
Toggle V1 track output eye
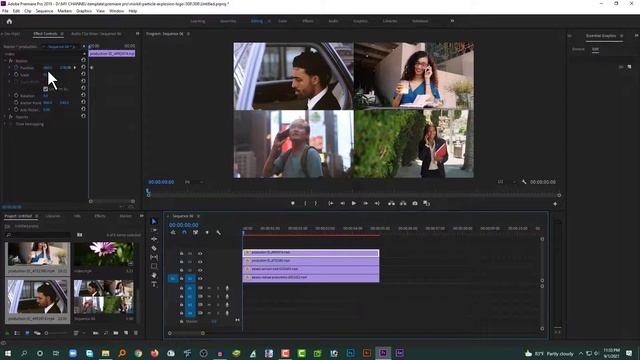click(200, 278)
